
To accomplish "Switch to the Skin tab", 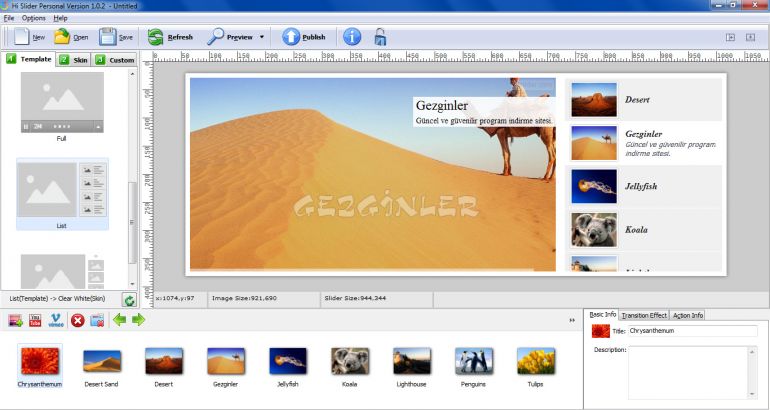I will (x=74, y=60).
